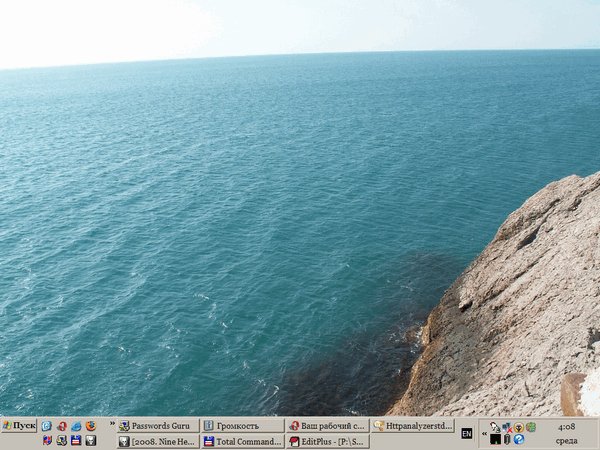Image resolution: width=600 pixels, height=450 pixels.
Task: Switch to [2008. Nine He... taskbar item
Action: [158, 441]
